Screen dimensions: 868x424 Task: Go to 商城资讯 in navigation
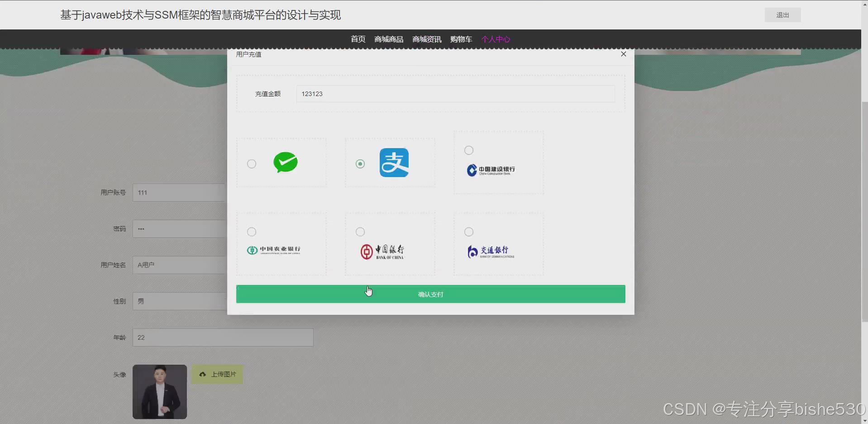tap(427, 39)
